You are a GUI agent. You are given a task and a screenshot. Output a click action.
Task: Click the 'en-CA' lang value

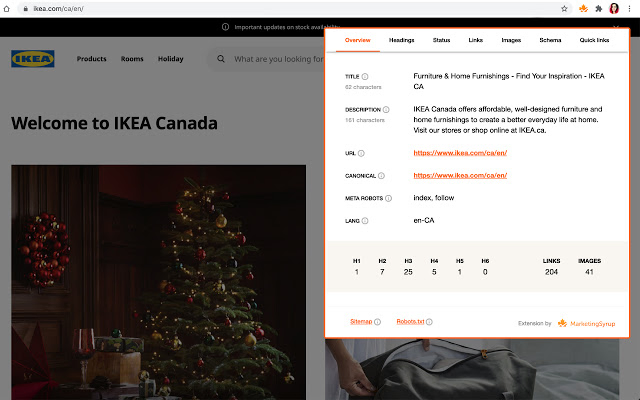pos(424,220)
